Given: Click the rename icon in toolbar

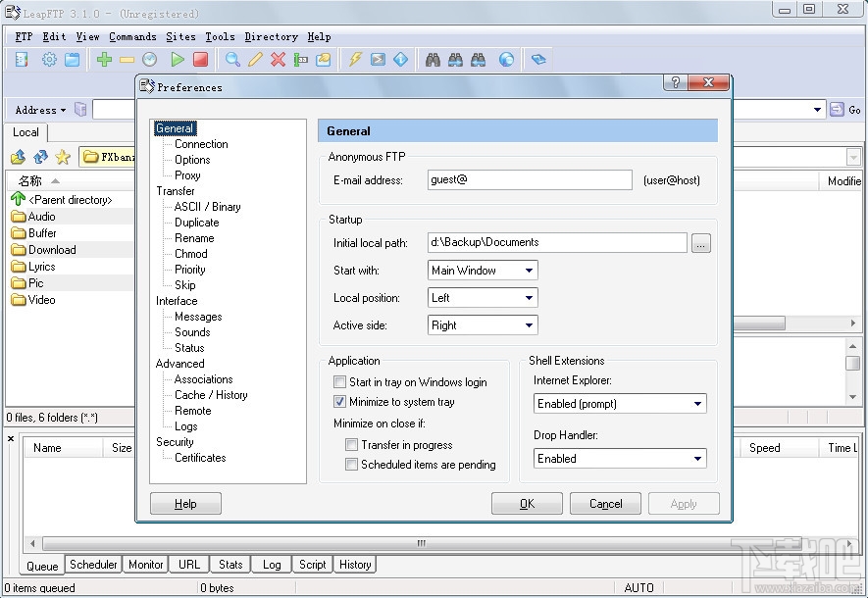Looking at the screenshot, I should coord(300,59).
